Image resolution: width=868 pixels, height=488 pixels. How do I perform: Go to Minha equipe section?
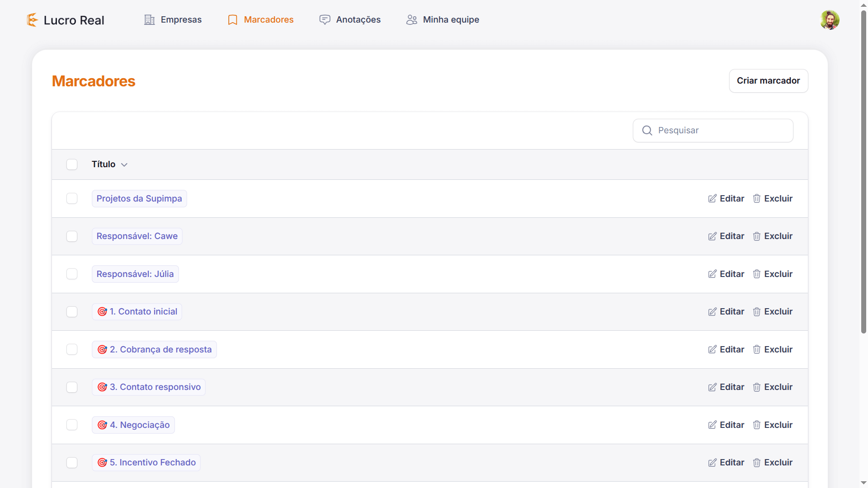[x=451, y=20]
